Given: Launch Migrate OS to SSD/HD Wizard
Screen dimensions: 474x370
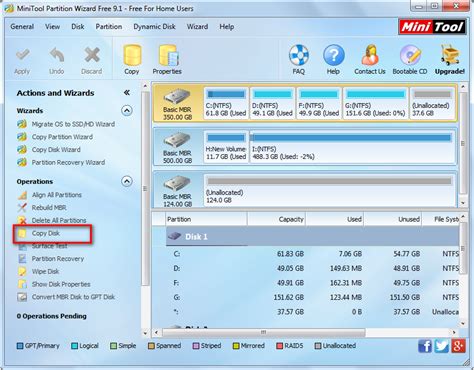Looking at the screenshot, I should click(73, 124).
